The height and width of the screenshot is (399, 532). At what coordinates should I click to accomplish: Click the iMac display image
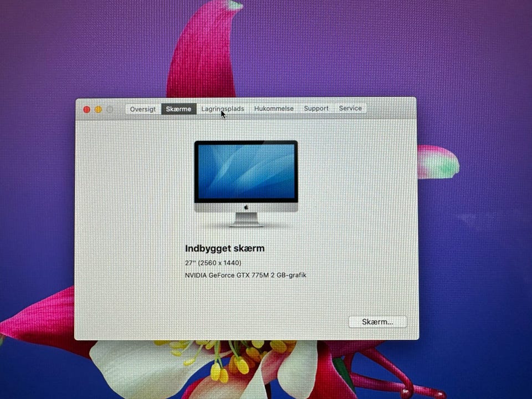[x=246, y=183]
